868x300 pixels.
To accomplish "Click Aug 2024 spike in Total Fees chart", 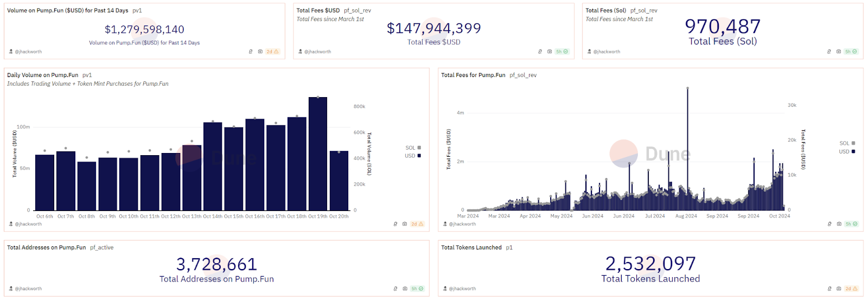I will pyautogui.click(x=687, y=149).
